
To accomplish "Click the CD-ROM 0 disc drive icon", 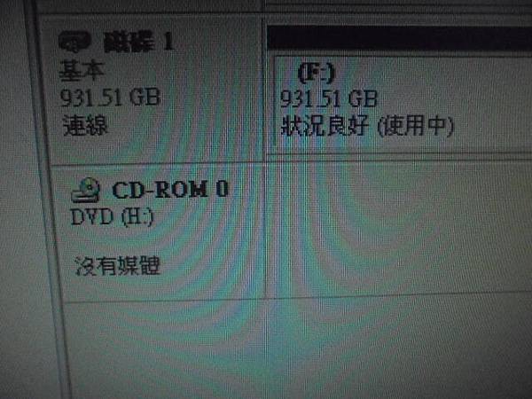I will pos(86,190).
